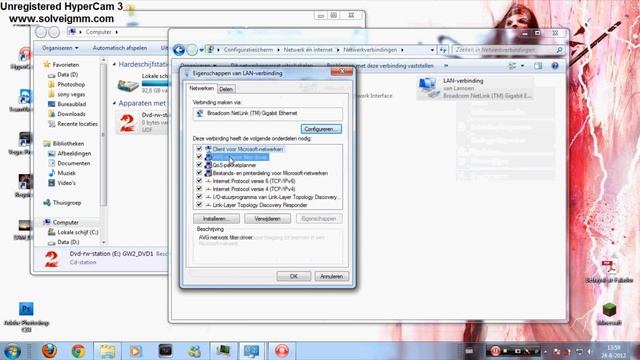Screen dimensions: 640x360
Task: Select Internet Protocol versie 4 (TCP/IPv4) text
Action: click(254, 189)
